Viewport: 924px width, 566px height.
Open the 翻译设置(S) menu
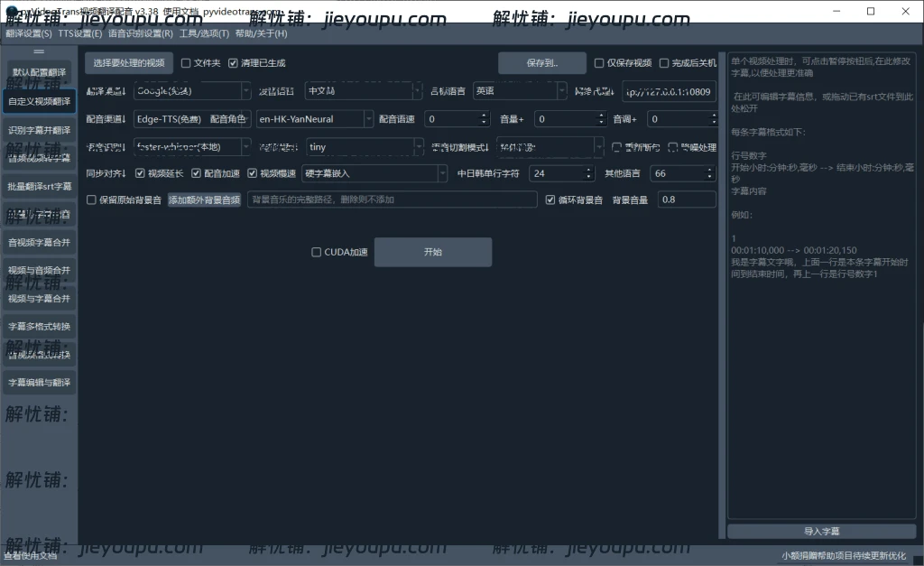pos(28,33)
